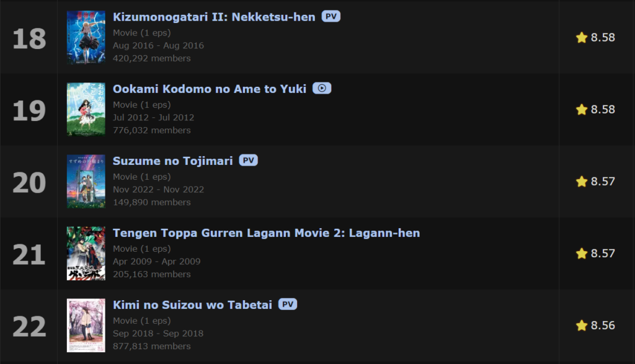Viewport: 635px width, 364px height.
Task: Click the Kimi no Suizou poster thumbnail
Action: click(86, 326)
